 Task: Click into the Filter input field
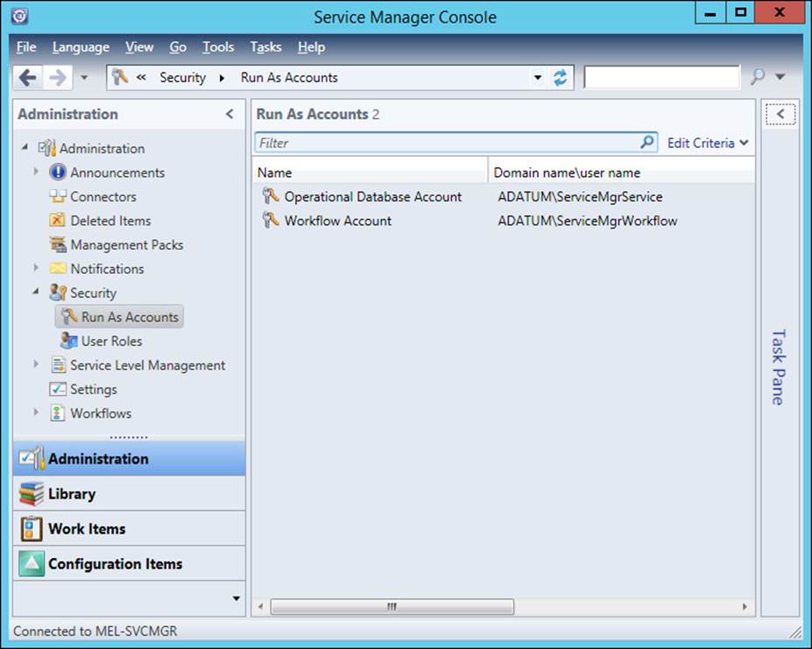click(x=447, y=143)
